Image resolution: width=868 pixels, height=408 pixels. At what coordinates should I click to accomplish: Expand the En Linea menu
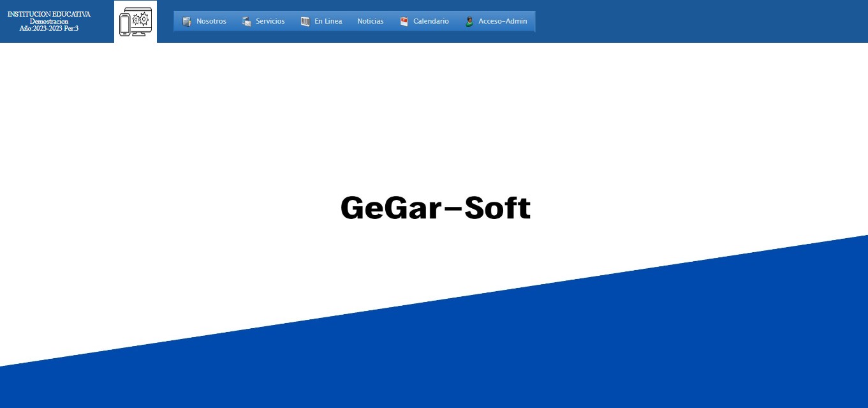[x=328, y=21]
